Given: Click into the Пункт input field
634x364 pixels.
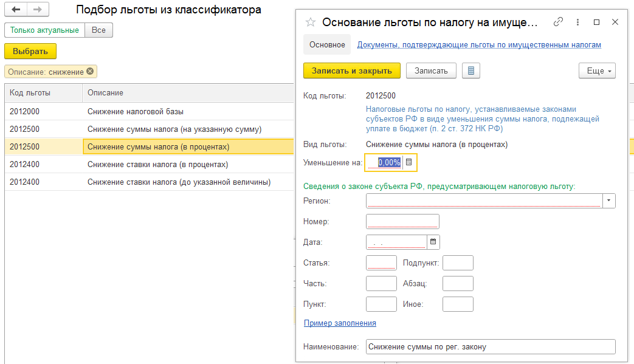Looking at the screenshot, I should (381, 304).
